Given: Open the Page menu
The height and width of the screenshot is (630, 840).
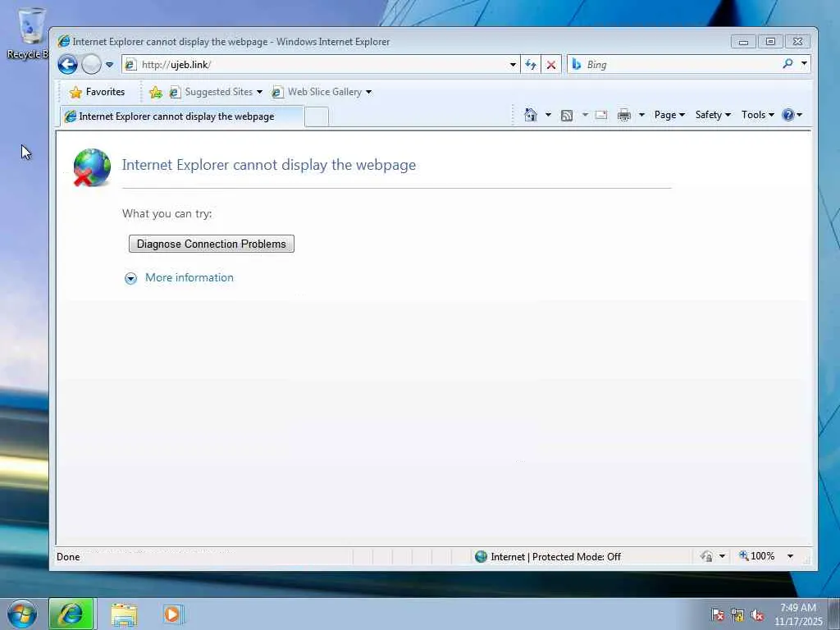Looking at the screenshot, I should (x=669, y=115).
